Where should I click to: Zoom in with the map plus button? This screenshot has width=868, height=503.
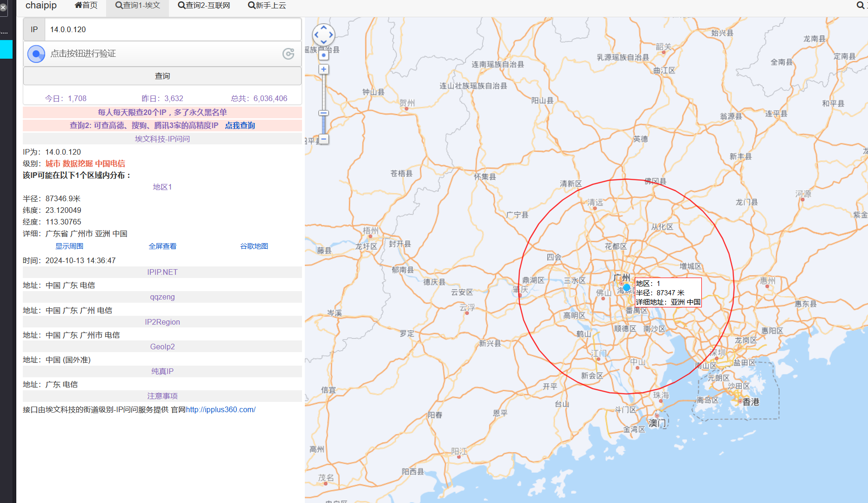[323, 69]
